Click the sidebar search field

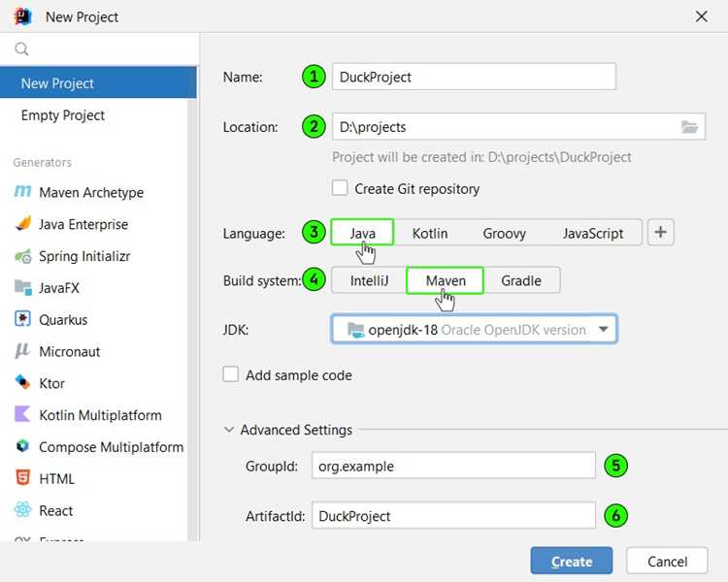99,48
